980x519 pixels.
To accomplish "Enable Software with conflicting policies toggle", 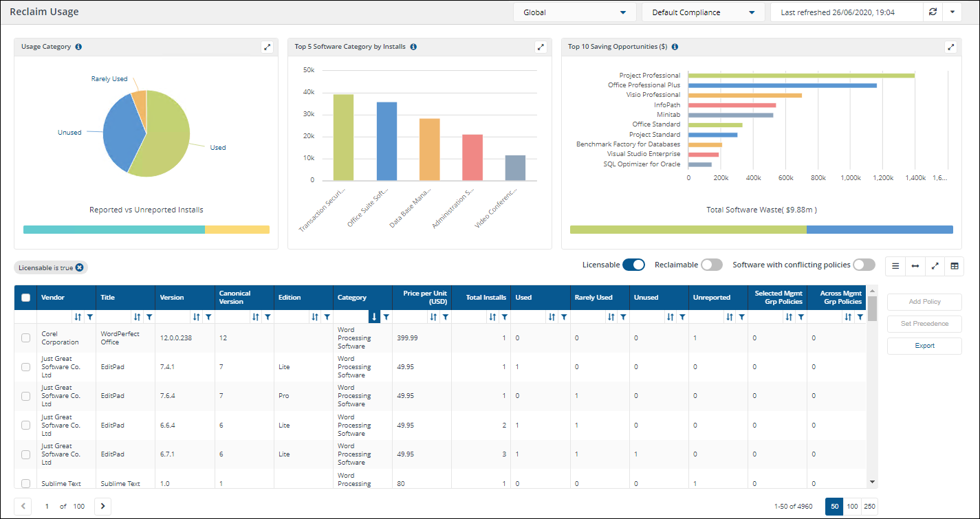I will coord(864,265).
